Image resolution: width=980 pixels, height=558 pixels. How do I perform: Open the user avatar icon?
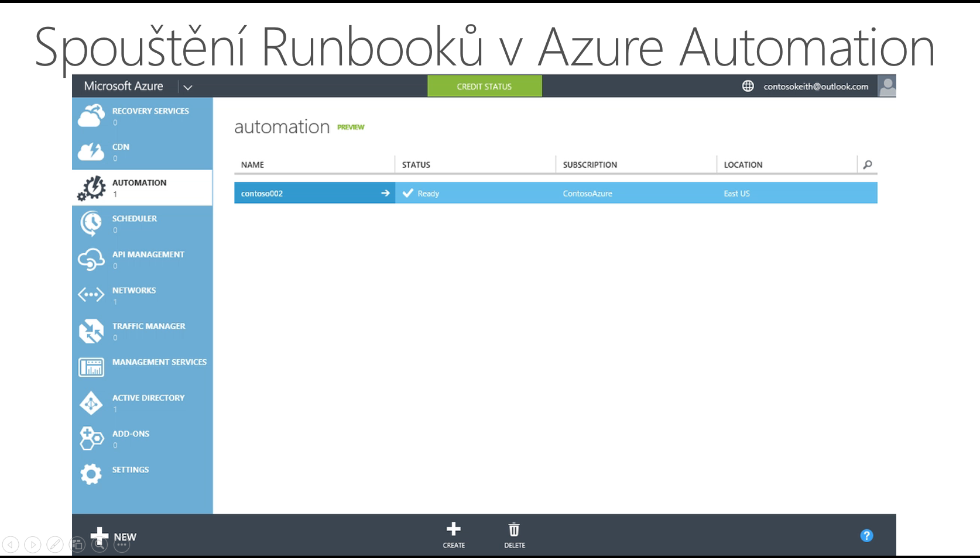click(x=887, y=86)
